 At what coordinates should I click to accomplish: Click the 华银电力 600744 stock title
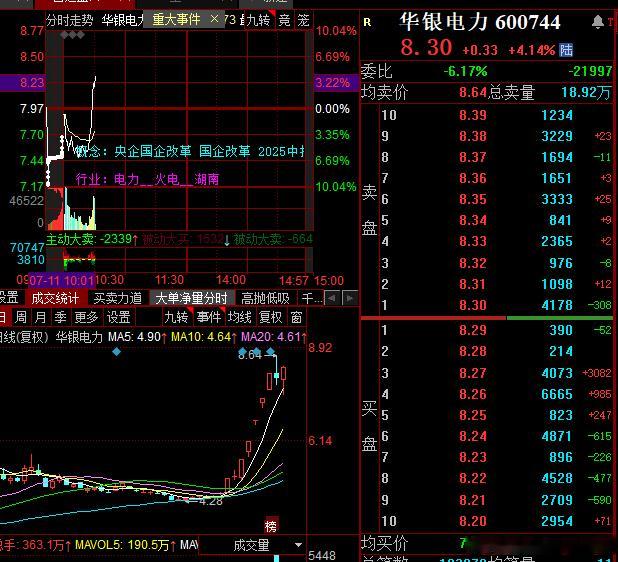480,22
